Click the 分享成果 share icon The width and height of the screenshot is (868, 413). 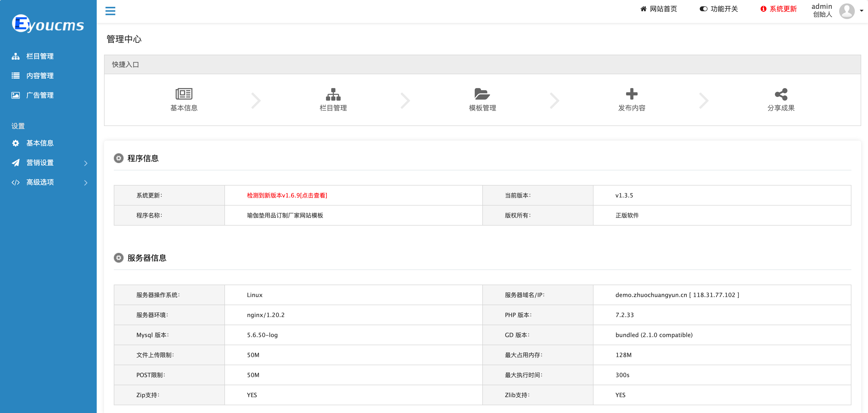point(781,94)
